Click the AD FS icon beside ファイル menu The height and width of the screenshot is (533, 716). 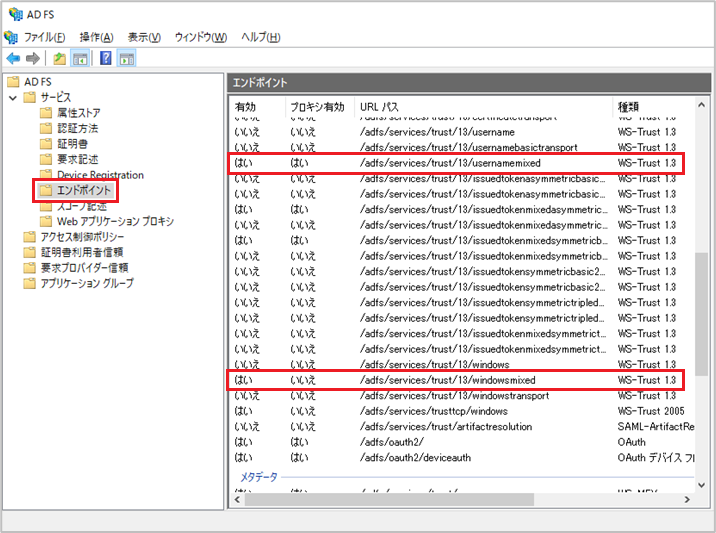click(11, 37)
